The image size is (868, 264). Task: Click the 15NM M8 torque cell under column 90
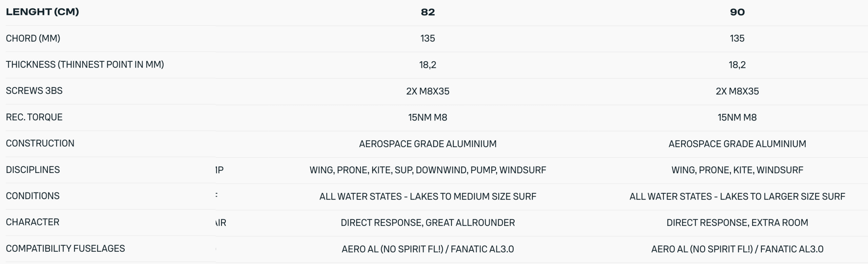point(737,117)
